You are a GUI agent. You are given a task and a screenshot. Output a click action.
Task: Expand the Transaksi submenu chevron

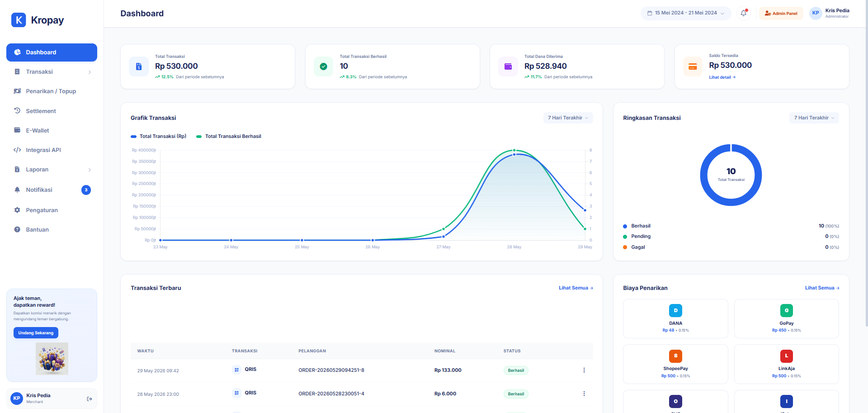point(90,72)
